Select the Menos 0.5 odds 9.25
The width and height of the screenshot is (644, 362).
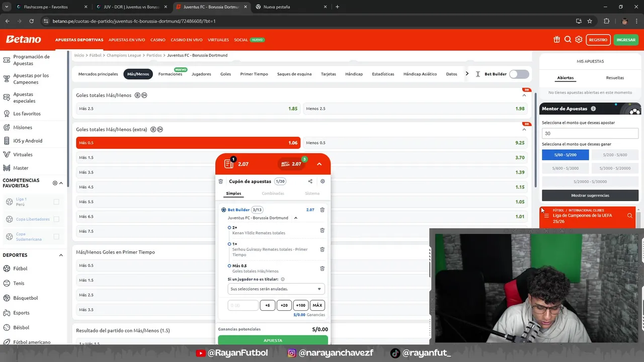click(x=415, y=143)
